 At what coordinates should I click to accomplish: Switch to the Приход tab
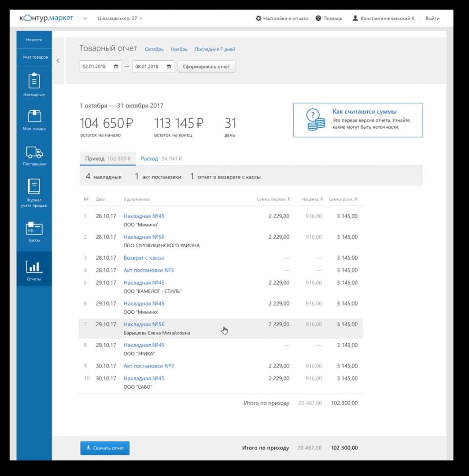click(108, 159)
